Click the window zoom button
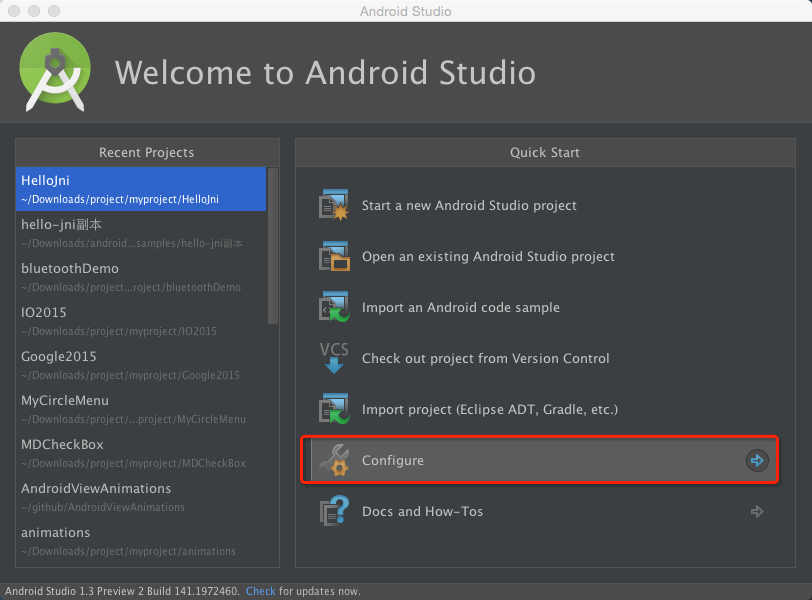 [x=54, y=11]
